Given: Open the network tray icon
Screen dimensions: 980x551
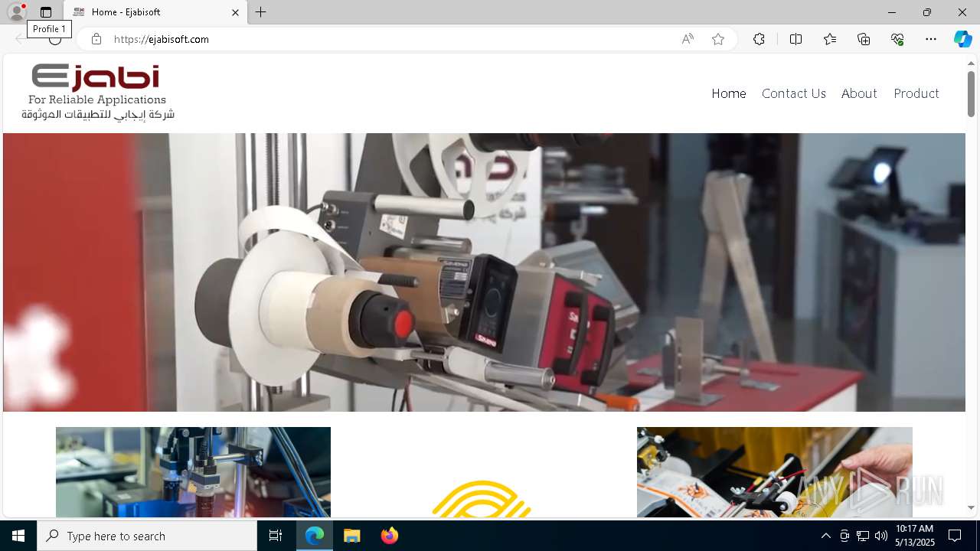Looking at the screenshot, I should [863, 536].
